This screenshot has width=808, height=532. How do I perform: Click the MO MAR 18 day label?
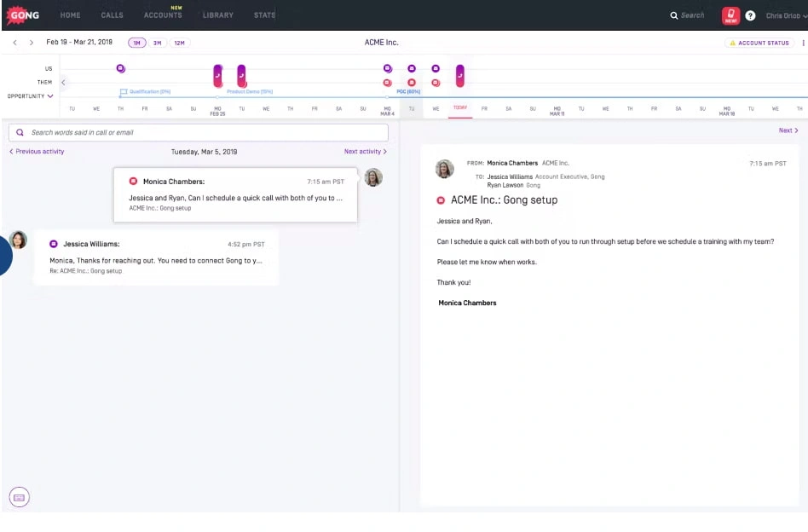[726, 111]
